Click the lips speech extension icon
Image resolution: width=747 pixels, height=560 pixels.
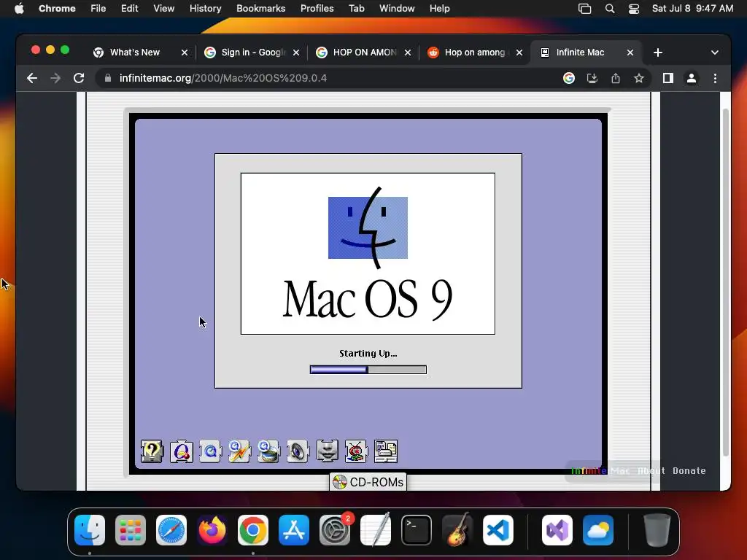tap(328, 451)
